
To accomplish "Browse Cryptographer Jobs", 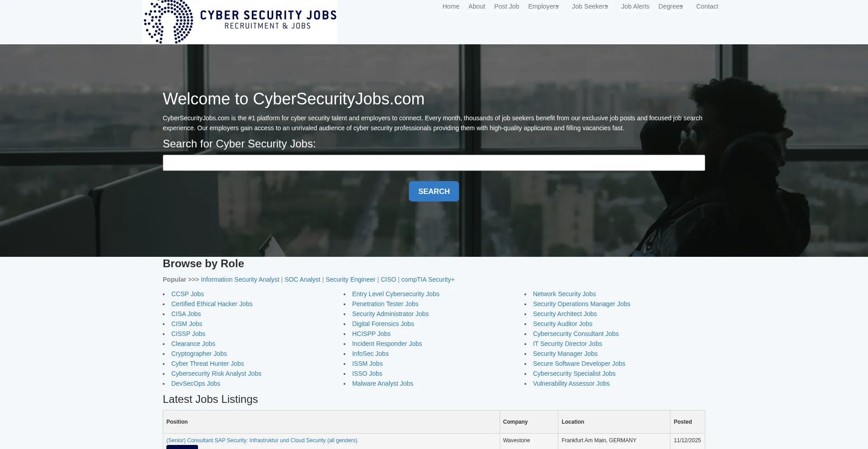I will pos(199,354).
